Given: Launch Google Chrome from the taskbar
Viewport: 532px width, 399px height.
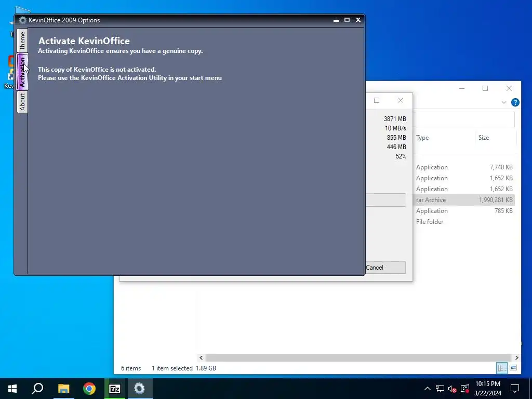Looking at the screenshot, I should [89, 389].
